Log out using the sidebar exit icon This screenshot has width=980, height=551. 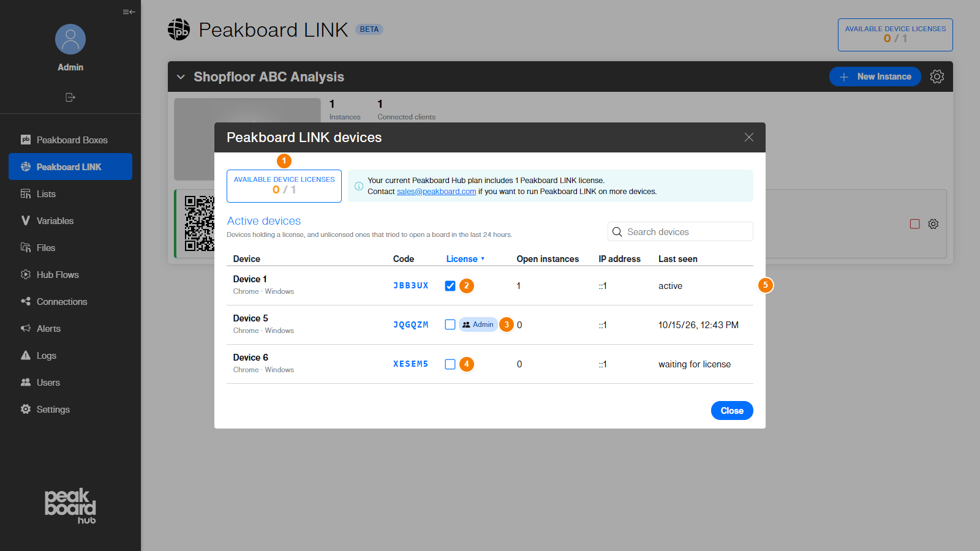click(70, 97)
